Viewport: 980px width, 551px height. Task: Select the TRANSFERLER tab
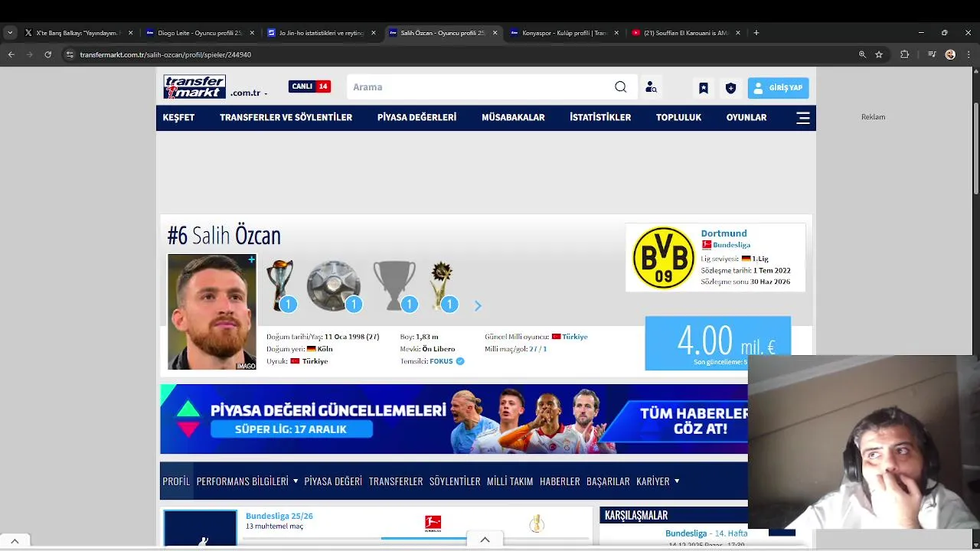[396, 481]
